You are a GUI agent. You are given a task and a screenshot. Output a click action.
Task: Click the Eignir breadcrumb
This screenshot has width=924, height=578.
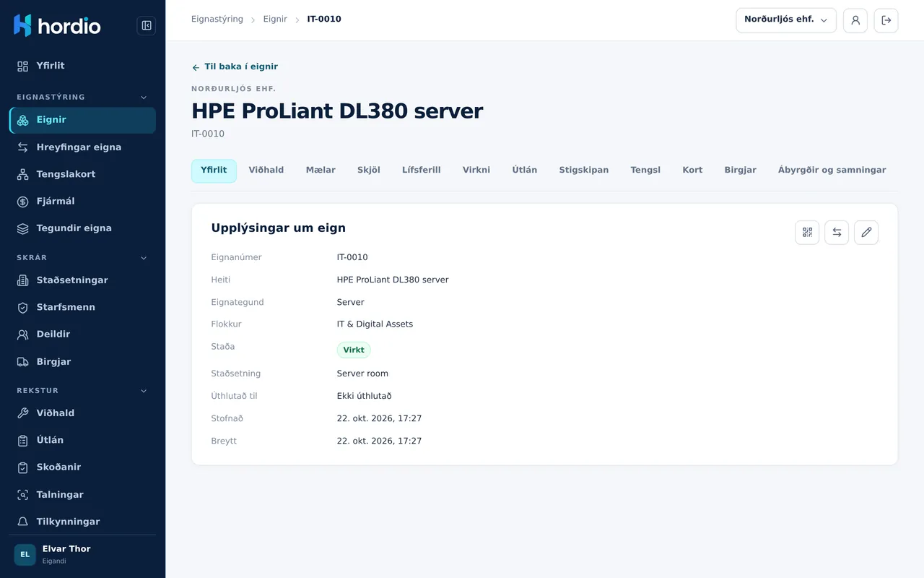[x=275, y=20]
